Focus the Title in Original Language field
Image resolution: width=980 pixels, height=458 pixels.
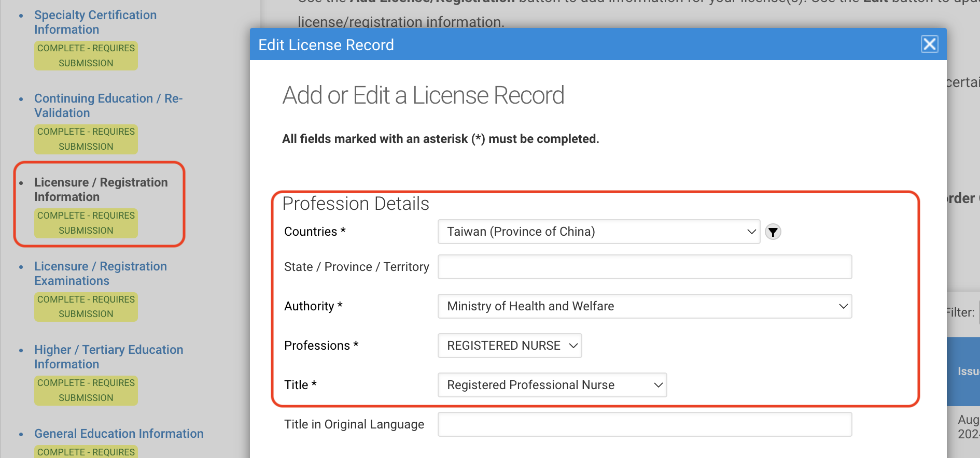[x=644, y=424]
